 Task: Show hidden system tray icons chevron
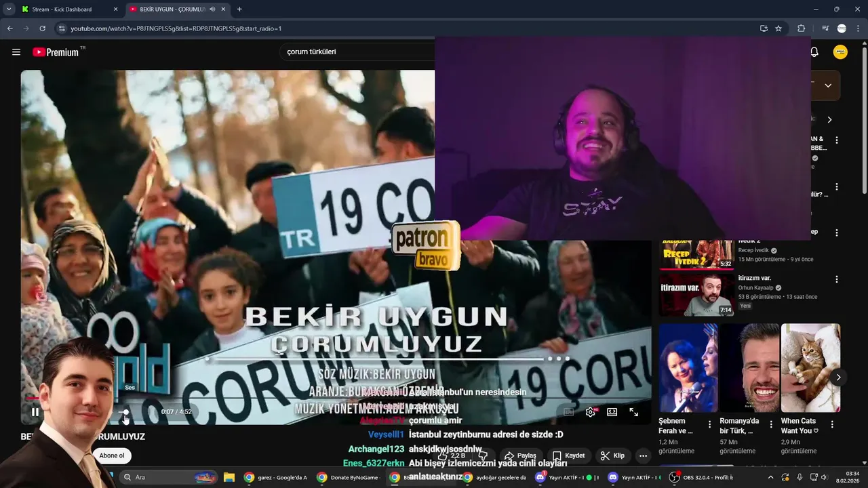tap(770, 477)
